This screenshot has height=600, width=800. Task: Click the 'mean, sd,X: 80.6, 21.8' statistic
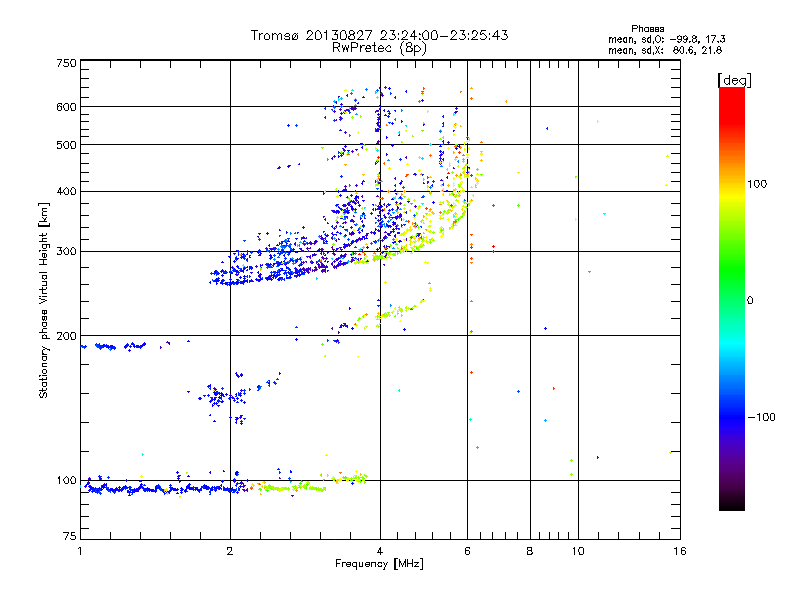coord(665,50)
